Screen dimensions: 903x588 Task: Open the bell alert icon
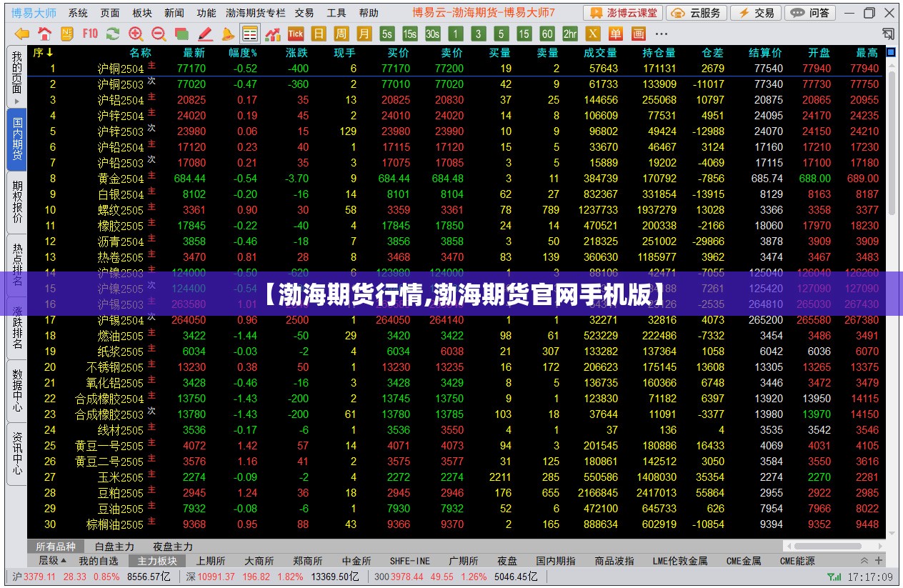pos(227,34)
